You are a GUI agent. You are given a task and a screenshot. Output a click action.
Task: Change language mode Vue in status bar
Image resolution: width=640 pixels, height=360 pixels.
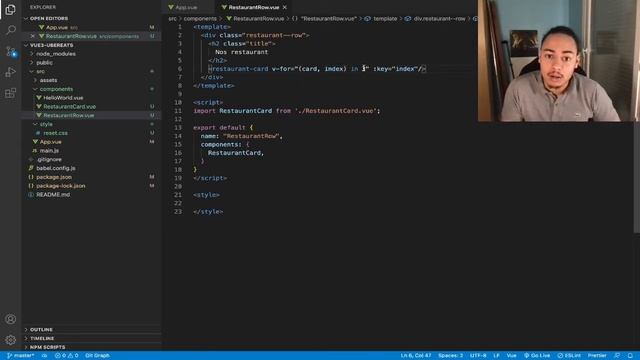511,356
